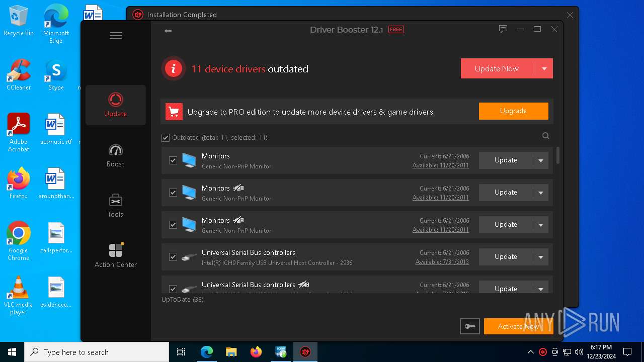Open dropdown beside second Monitors Update button
This screenshot has height=362, width=644.
tap(541, 193)
